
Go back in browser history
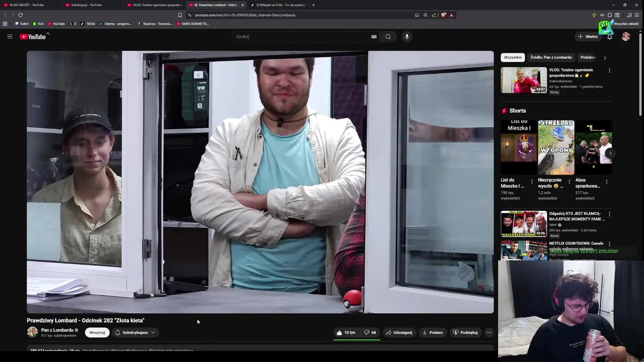point(6,15)
